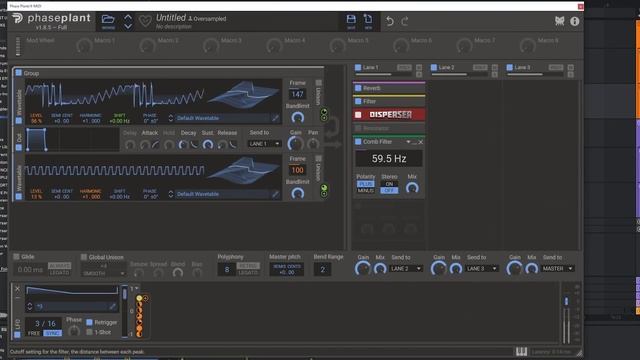The image size is (640, 360).
Task: Enable Global Unison
Action: click(84, 257)
